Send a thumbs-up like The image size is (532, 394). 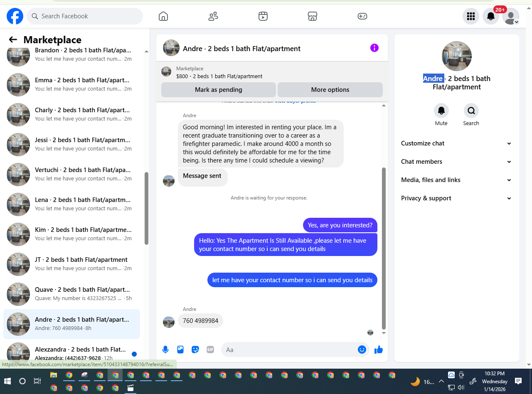(379, 350)
